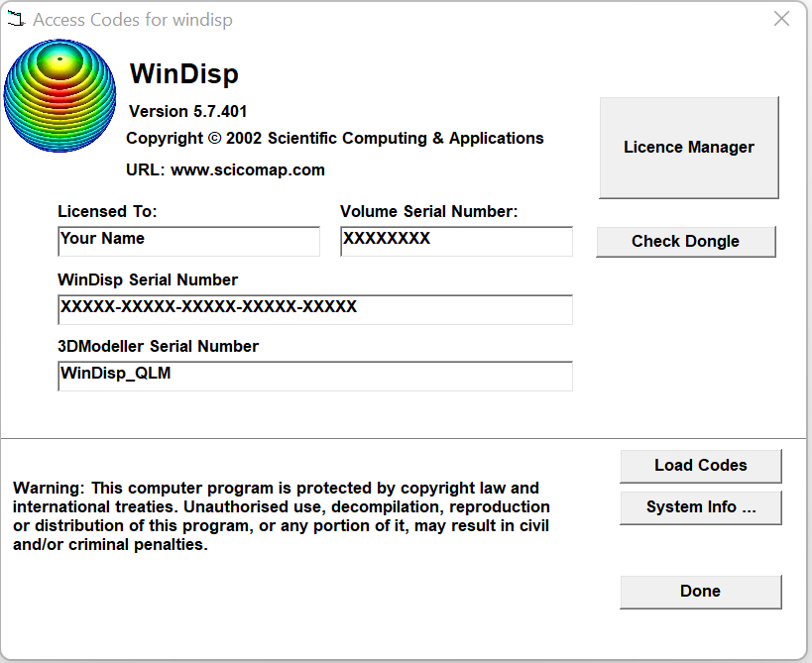812x663 pixels.
Task: Click the 3DModeller Serial Number label
Action: [x=158, y=346]
